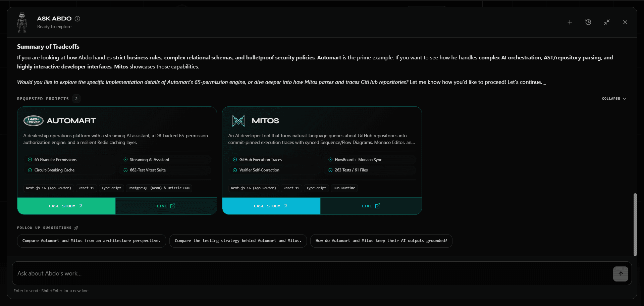
Task: Click the Bun Runtime tag
Action: click(x=344, y=188)
